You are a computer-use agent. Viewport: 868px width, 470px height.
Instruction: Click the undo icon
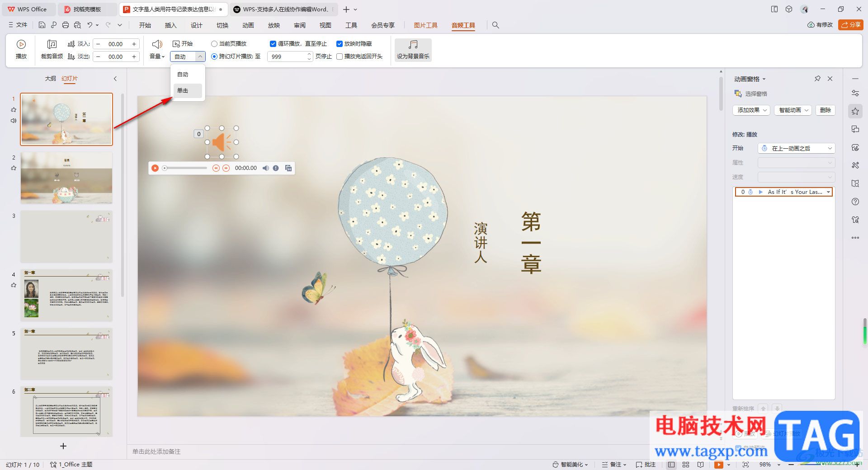(x=90, y=25)
